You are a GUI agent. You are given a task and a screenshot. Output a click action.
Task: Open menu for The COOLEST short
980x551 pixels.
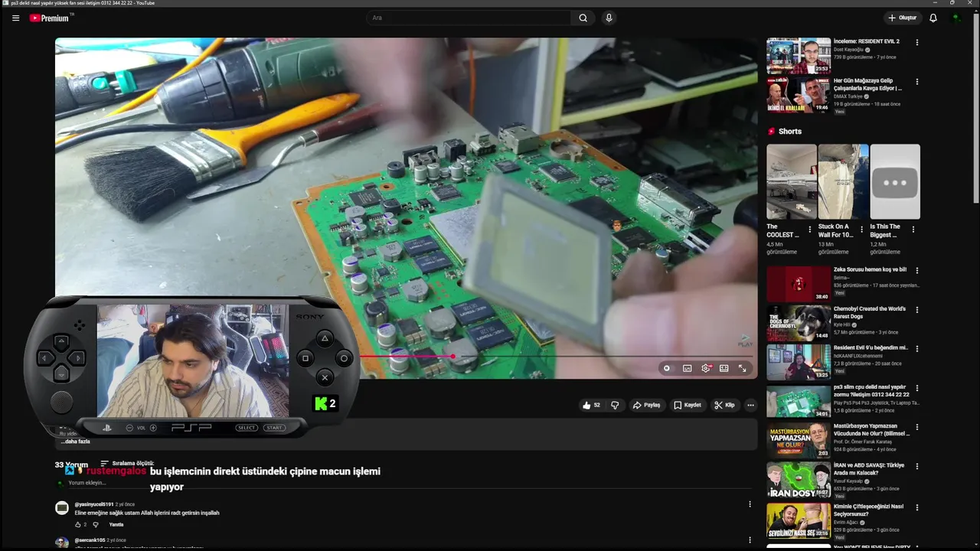point(809,229)
